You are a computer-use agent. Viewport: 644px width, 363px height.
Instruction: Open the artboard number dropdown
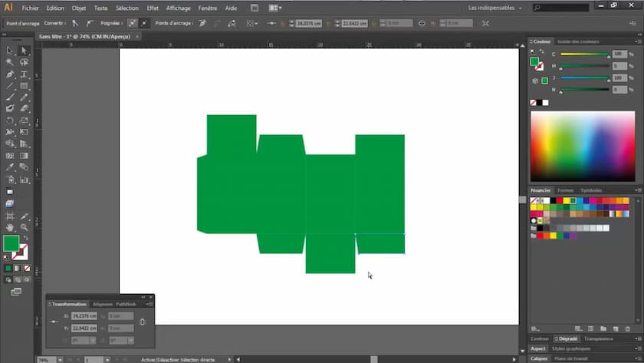point(107,360)
